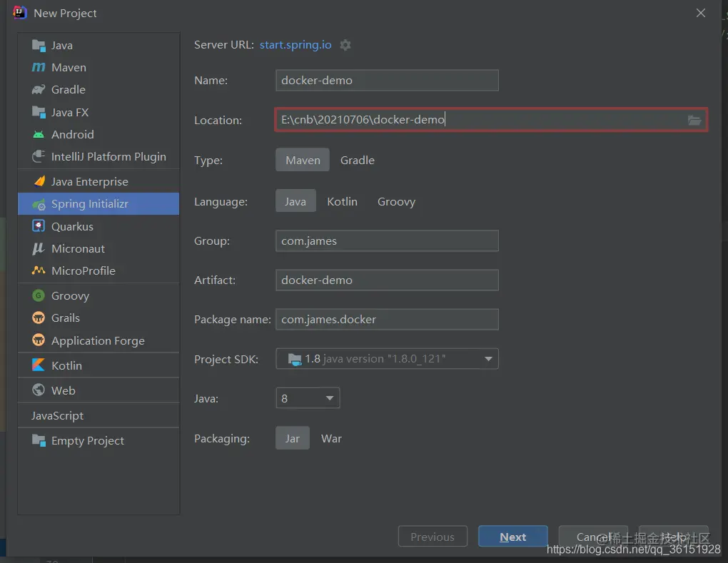728x563 pixels.
Task: Click the IntelliJ logo in title bar
Action: pyautogui.click(x=19, y=13)
